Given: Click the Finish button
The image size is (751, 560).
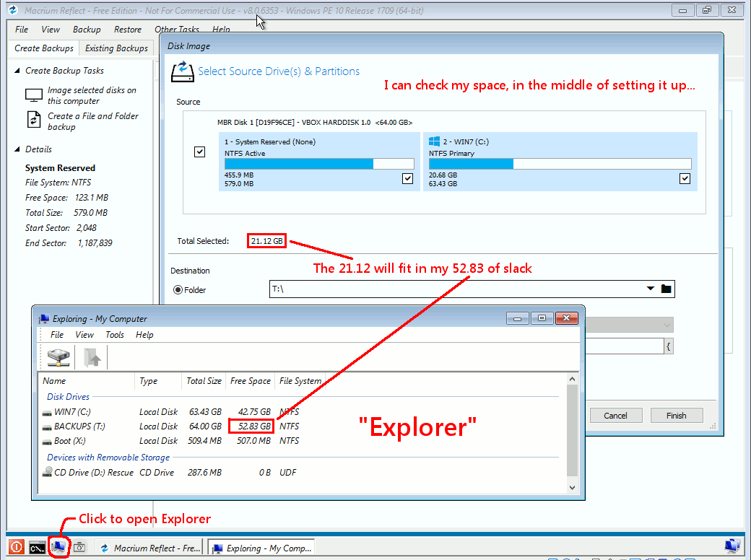Looking at the screenshot, I should coord(677,416).
